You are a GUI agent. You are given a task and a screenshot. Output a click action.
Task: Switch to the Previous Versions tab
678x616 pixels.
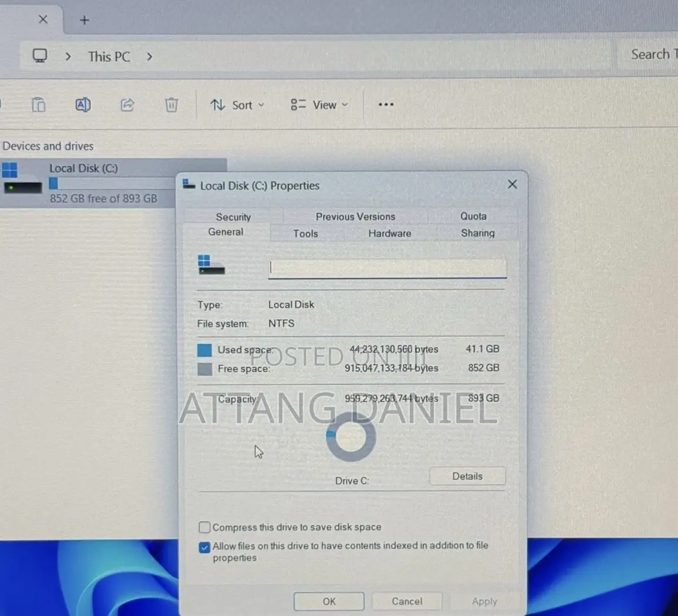click(355, 217)
